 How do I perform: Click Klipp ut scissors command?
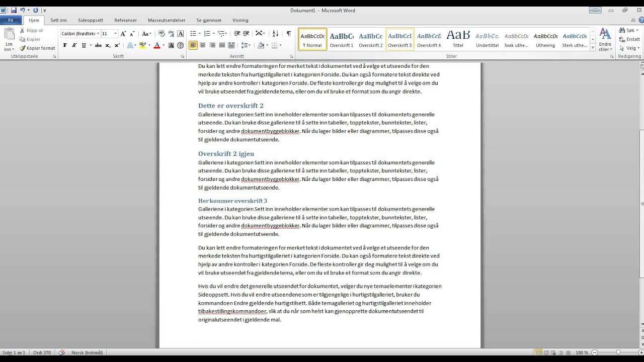click(31, 31)
